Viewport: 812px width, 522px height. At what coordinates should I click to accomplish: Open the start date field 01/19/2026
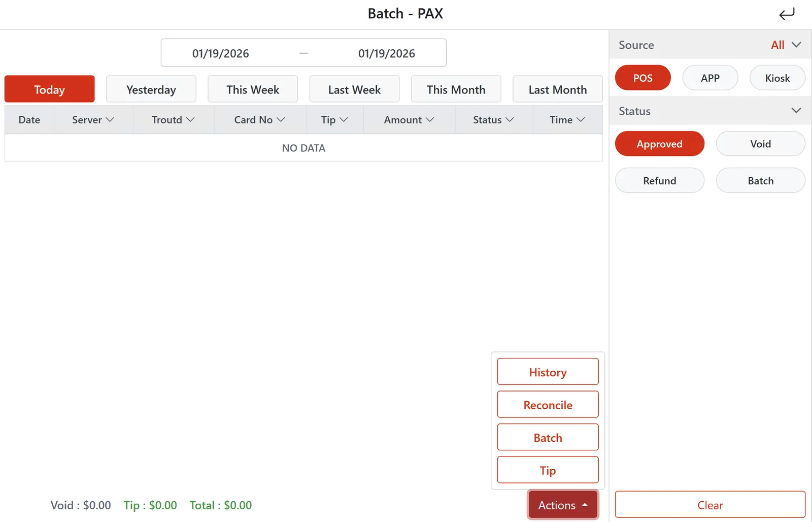pyautogui.click(x=220, y=53)
